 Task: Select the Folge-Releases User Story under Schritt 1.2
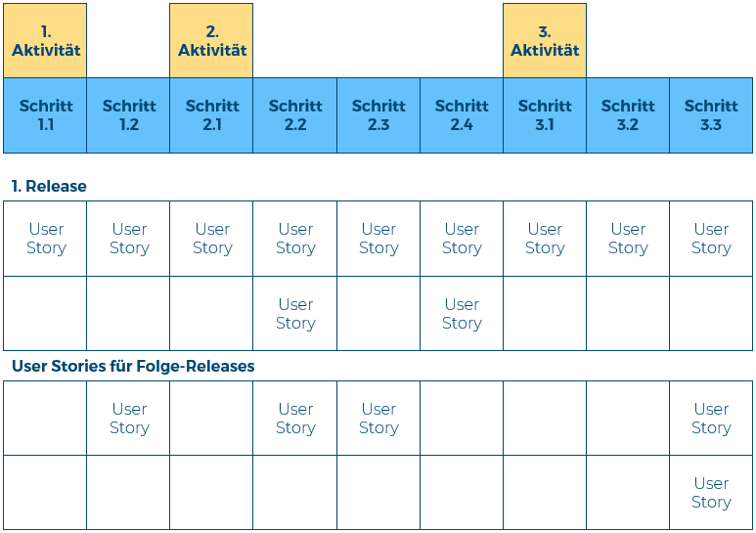point(129,419)
